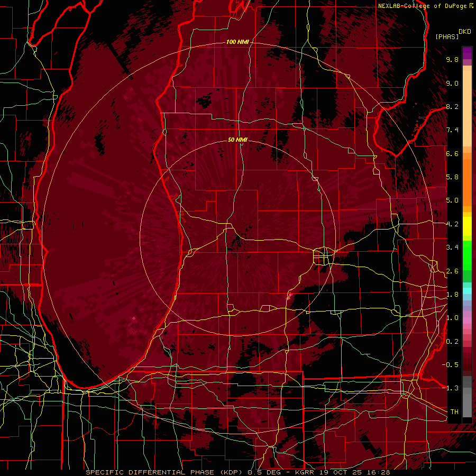Screen dimensions: 476x476
Task: Click the 9.0 value on the color scale
Action: (x=452, y=83)
